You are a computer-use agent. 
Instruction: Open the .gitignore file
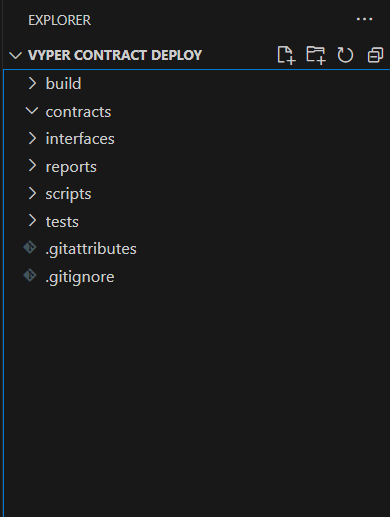pyautogui.click(x=80, y=277)
